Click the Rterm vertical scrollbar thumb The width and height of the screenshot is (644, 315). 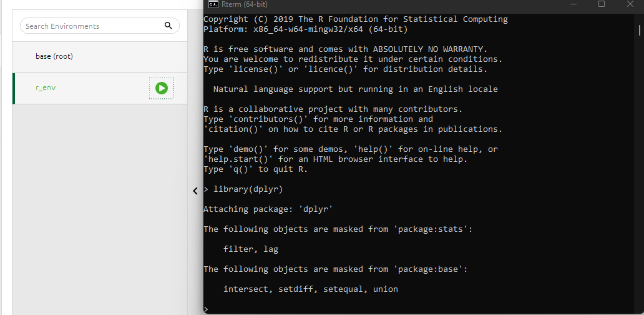coord(640,30)
